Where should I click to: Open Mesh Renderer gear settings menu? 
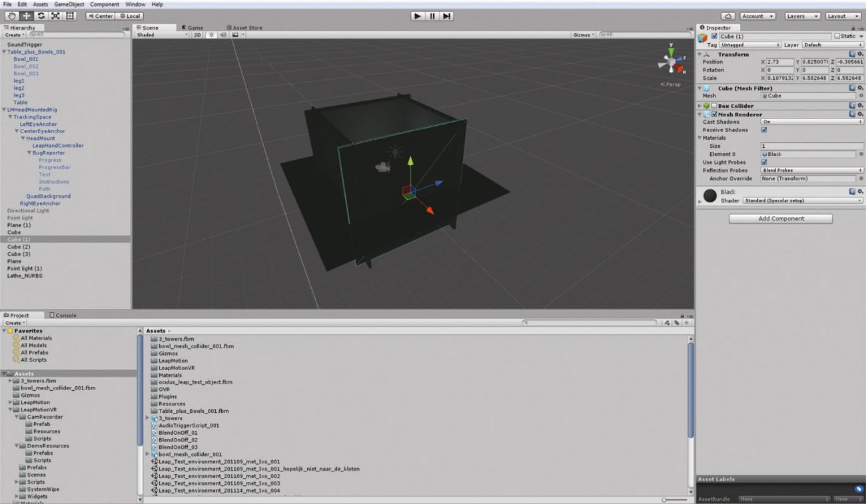(x=860, y=115)
